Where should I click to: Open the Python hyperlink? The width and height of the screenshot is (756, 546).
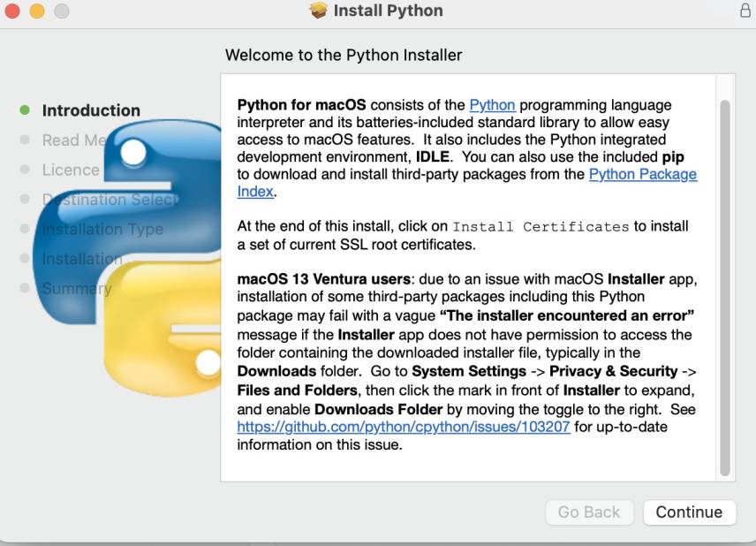click(492, 104)
